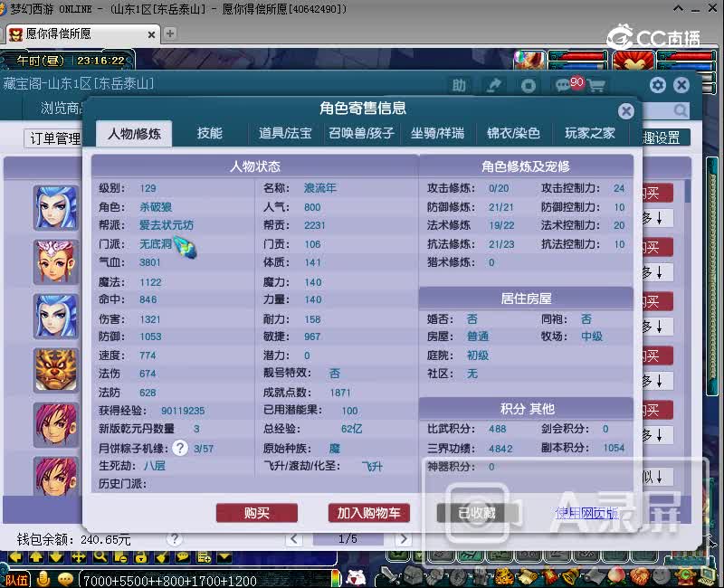The height and width of the screenshot is (588, 724).
Task: Switch to 锦衣/染色 tab
Action: pyautogui.click(x=513, y=133)
